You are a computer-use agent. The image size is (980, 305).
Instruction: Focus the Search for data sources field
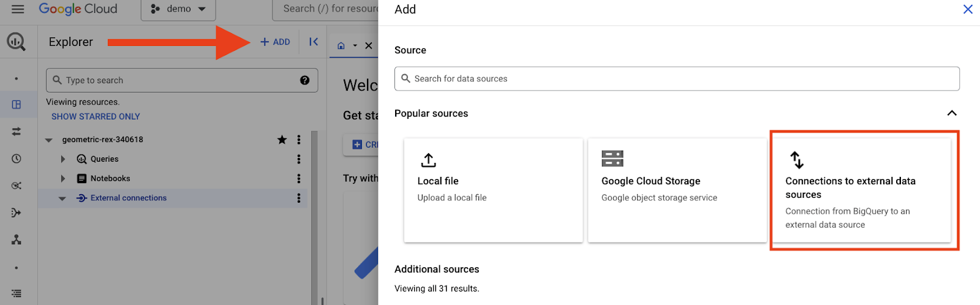click(677, 78)
